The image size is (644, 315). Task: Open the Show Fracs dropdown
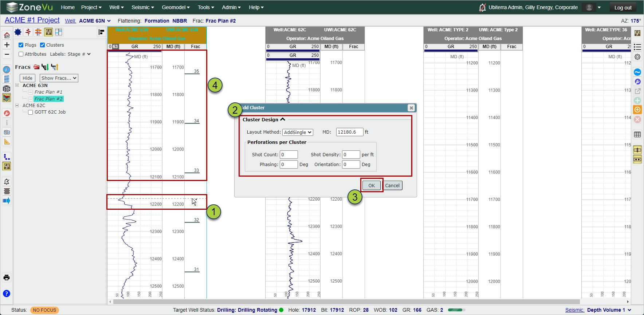(x=59, y=78)
